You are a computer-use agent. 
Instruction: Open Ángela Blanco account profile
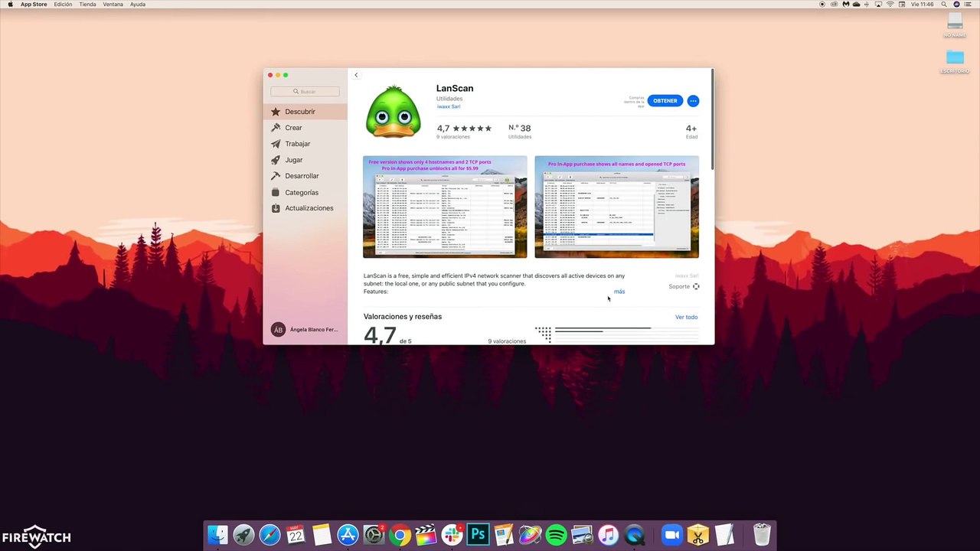(x=305, y=330)
